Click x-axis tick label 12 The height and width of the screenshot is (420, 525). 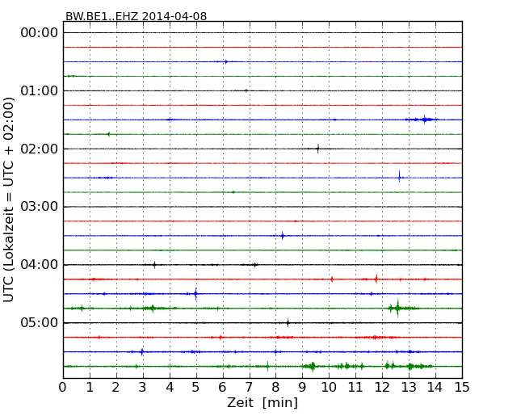tap(382, 388)
